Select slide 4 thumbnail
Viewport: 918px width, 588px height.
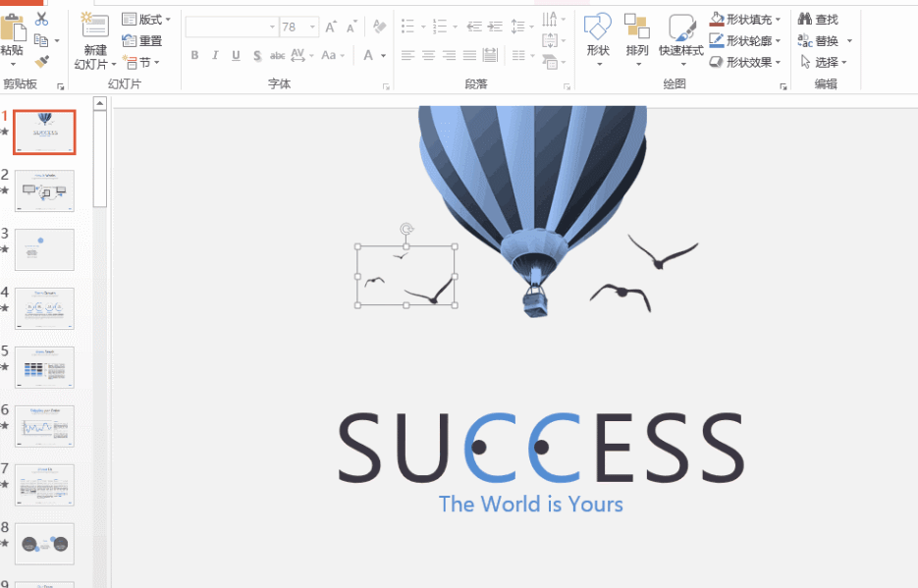tap(44, 308)
